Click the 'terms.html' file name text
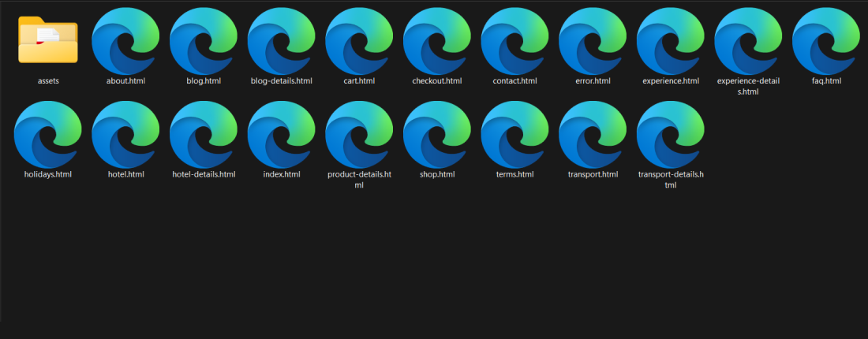Viewport: 868px width, 339px height. [x=514, y=175]
